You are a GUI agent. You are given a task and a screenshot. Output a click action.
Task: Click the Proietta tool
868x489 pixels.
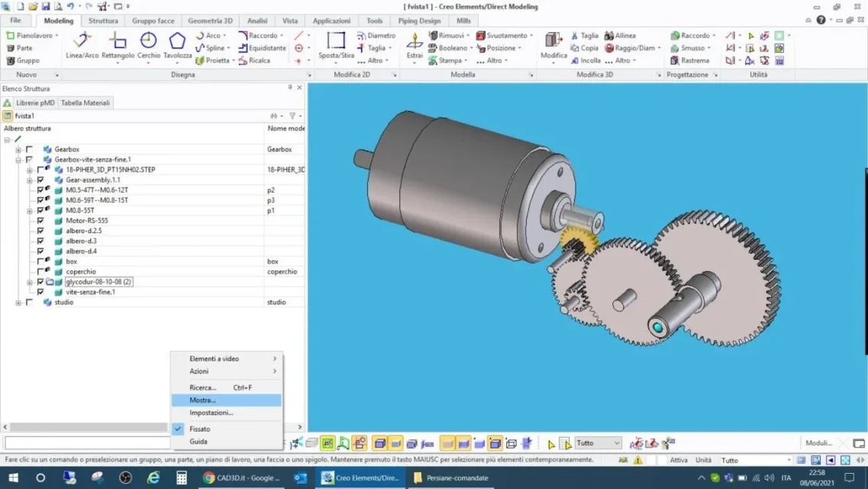click(x=215, y=60)
